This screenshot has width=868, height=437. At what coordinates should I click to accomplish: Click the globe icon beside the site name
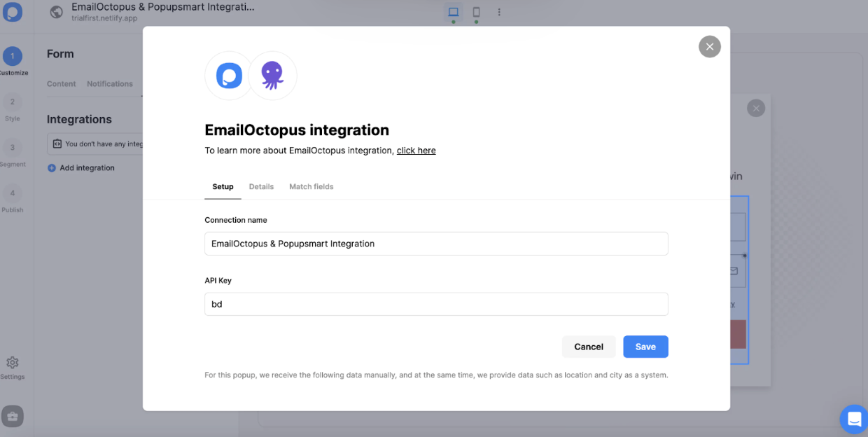[57, 12]
